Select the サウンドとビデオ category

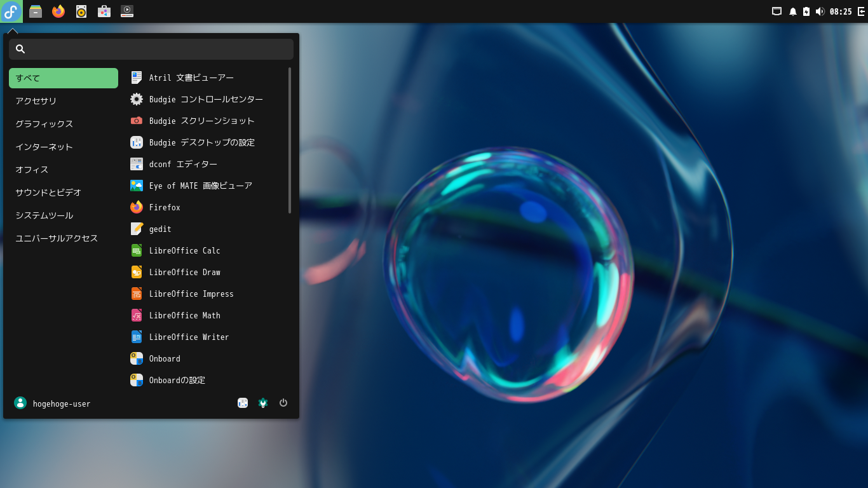[64, 193]
